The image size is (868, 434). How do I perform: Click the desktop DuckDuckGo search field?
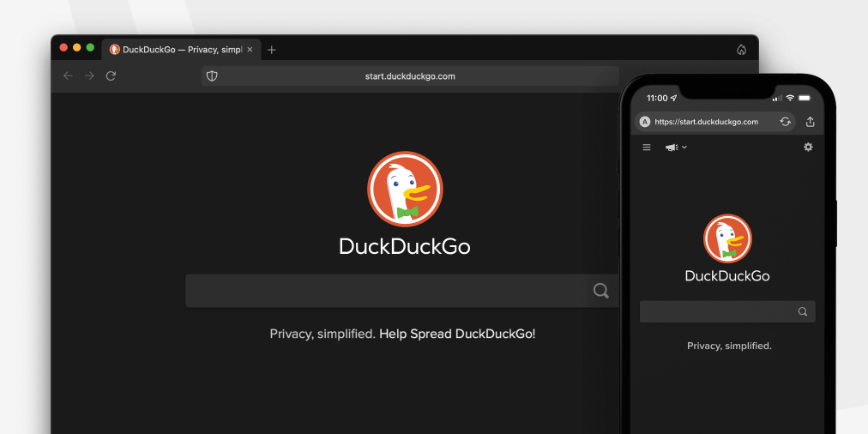pos(402,291)
